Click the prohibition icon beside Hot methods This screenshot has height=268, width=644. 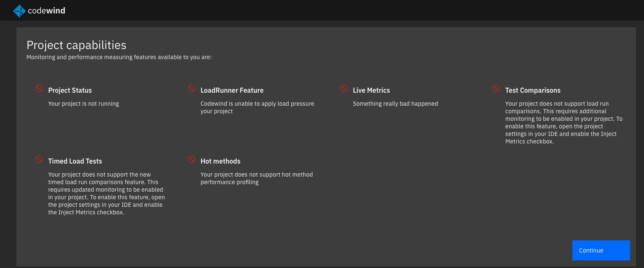pyautogui.click(x=191, y=159)
